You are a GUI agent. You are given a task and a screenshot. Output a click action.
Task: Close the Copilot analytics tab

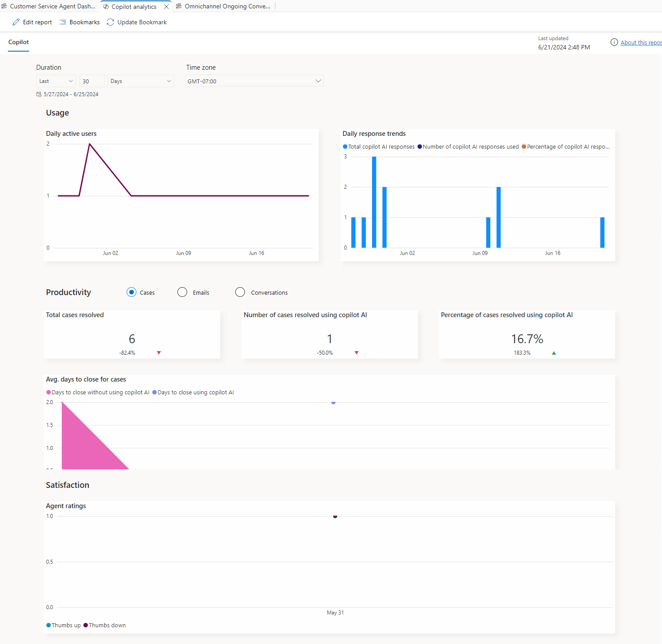click(x=166, y=7)
